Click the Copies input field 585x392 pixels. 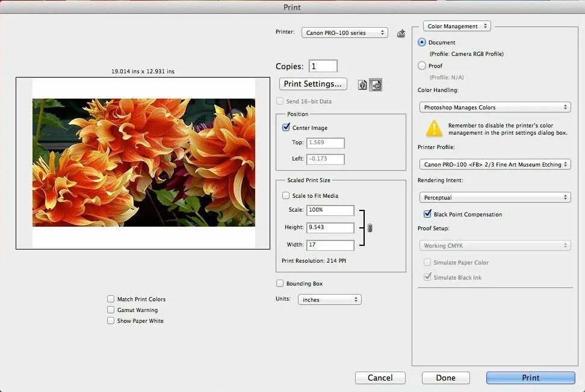click(323, 66)
